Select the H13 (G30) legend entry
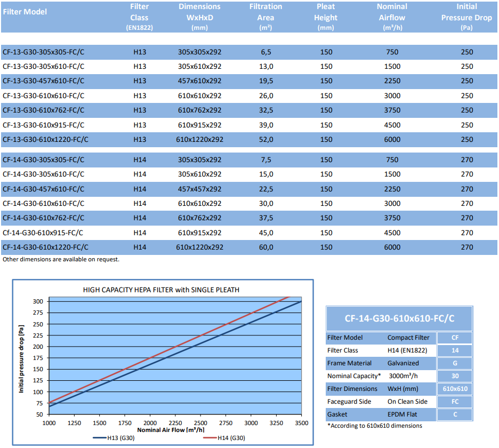The height and width of the screenshot is (448, 499). 114,438
